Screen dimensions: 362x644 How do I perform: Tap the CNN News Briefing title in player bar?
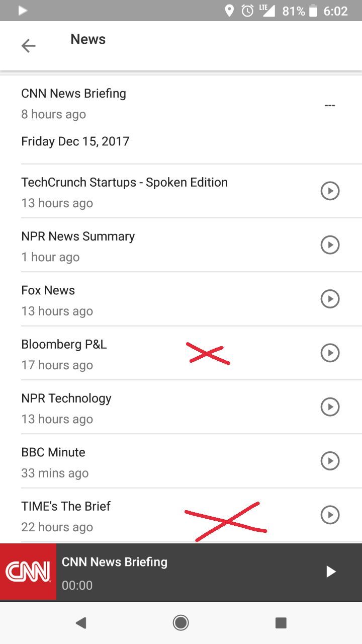(115, 562)
